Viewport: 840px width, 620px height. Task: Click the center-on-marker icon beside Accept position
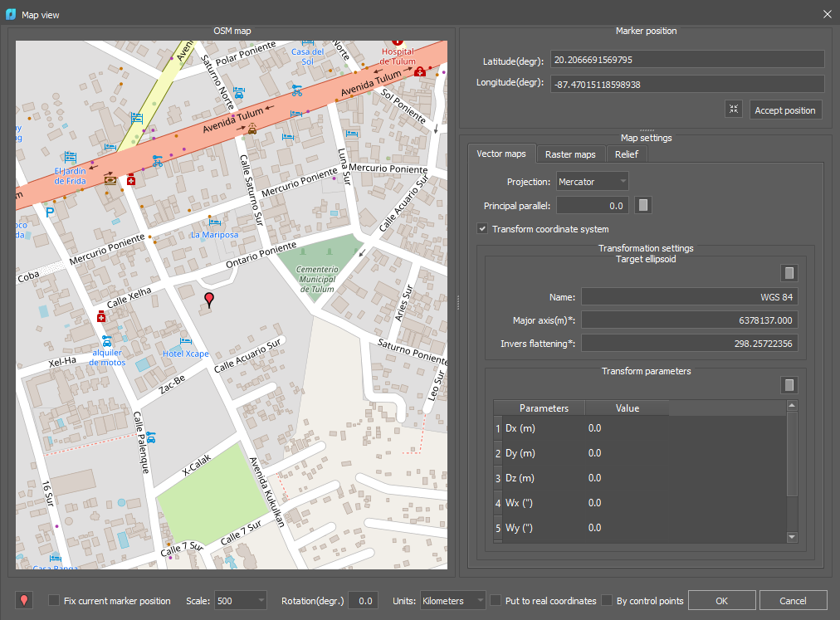733,109
